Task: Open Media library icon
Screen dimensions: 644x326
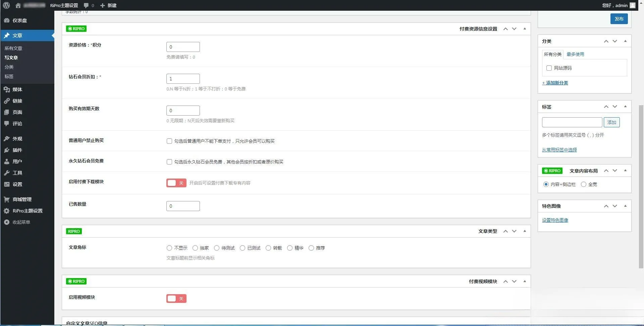Action: click(7, 89)
